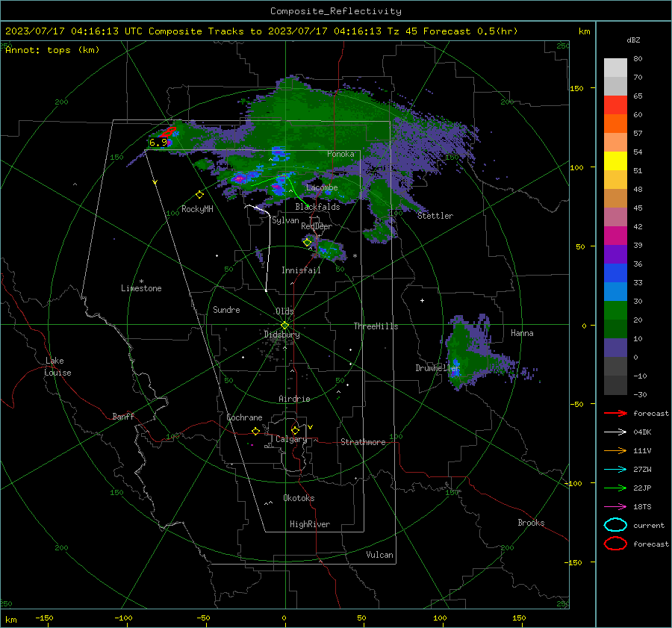Select the magenta 18TS track arrow
Viewport: 672px width, 628px height.
pyautogui.click(x=615, y=507)
